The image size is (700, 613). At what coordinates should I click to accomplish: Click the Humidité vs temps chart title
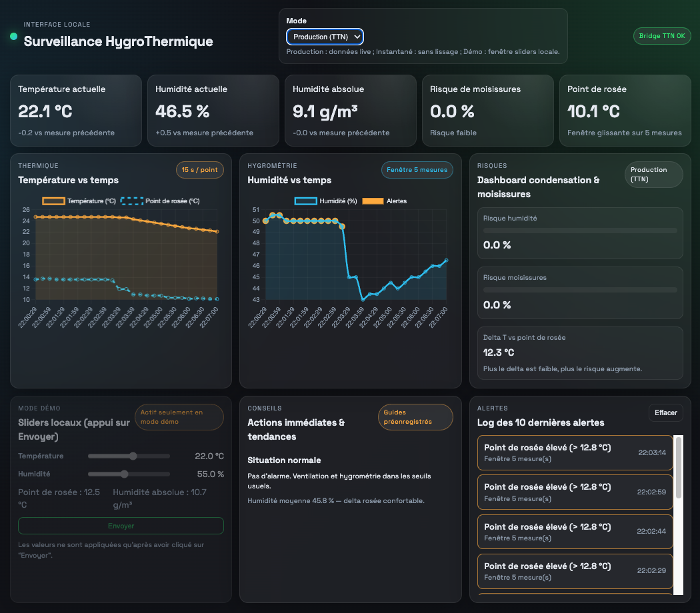tap(289, 181)
